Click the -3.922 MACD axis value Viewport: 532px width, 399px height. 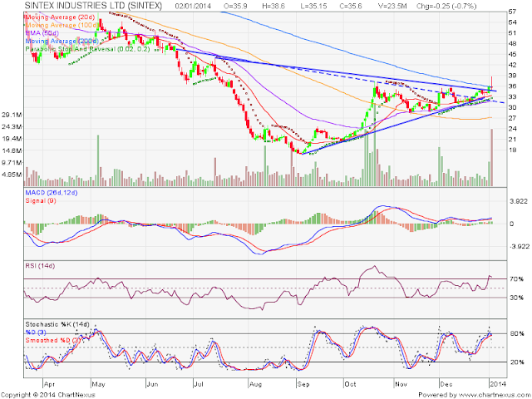click(x=519, y=246)
